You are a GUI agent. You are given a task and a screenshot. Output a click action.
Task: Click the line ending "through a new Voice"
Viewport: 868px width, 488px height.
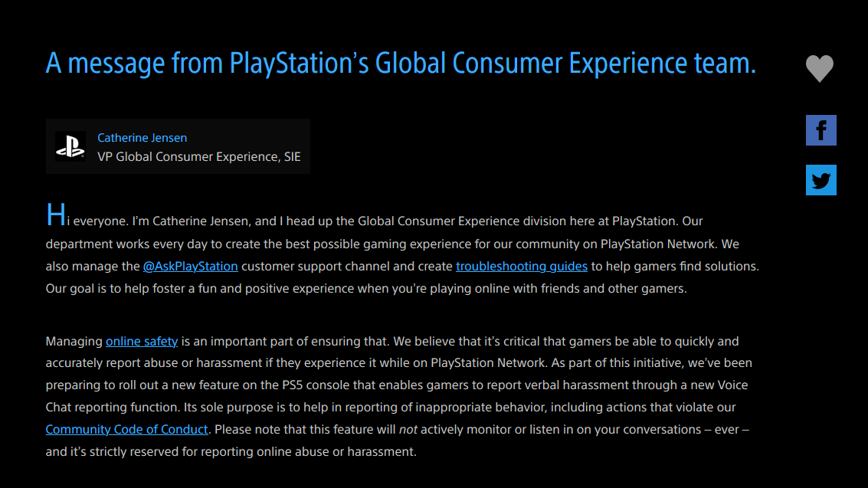397,385
